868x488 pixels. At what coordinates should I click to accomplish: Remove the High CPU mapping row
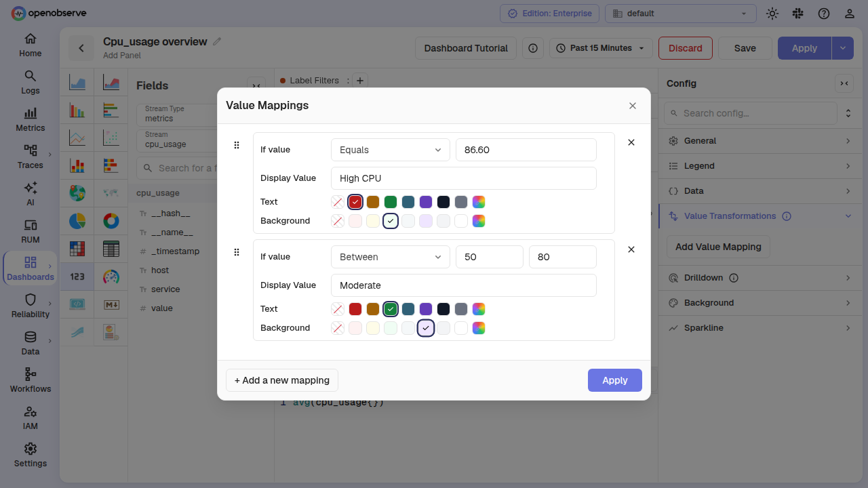[631, 142]
